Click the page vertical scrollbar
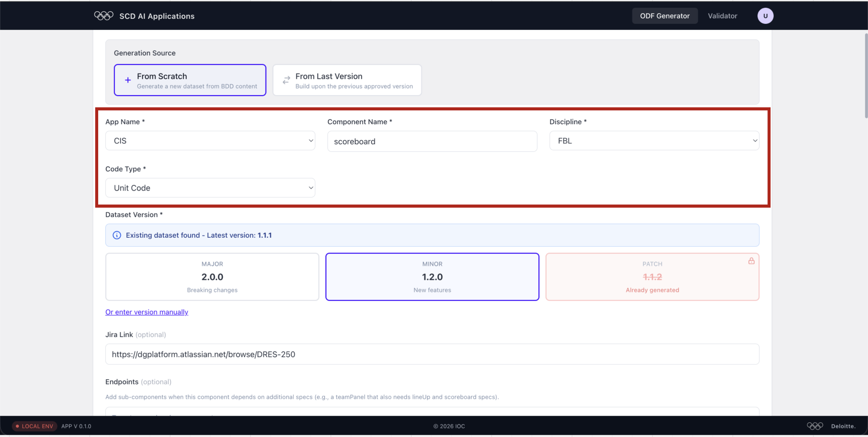Viewport: 868px width, 437px height. coord(866,75)
